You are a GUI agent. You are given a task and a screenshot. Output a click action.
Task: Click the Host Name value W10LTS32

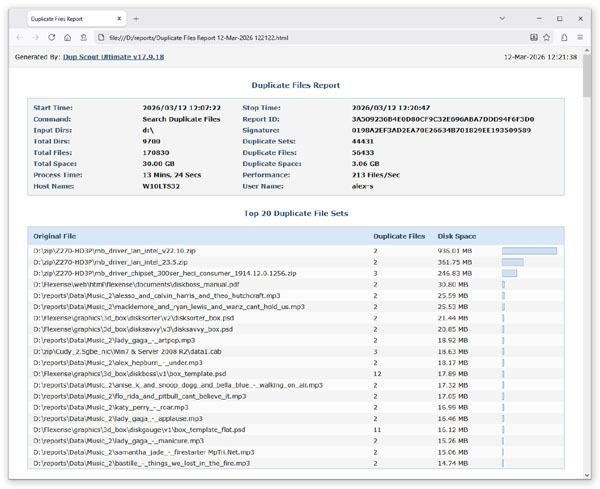click(161, 186)
